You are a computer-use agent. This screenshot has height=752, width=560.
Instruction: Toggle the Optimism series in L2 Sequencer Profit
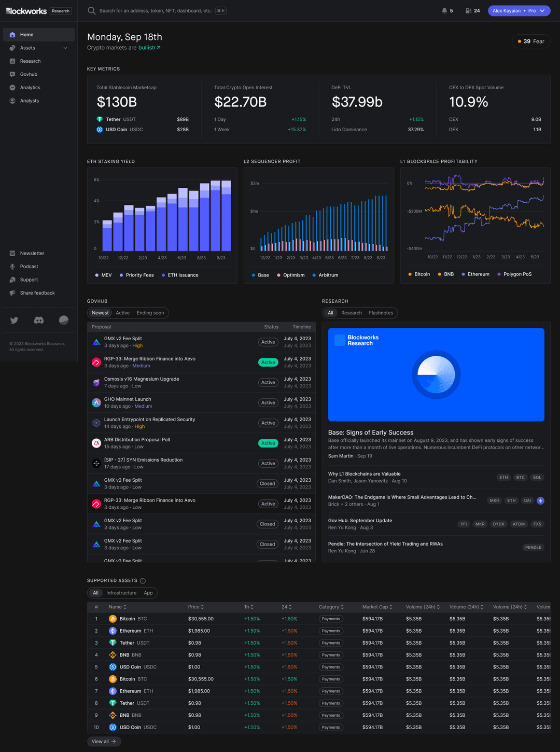pyautogui.click(x=290, y=275)
